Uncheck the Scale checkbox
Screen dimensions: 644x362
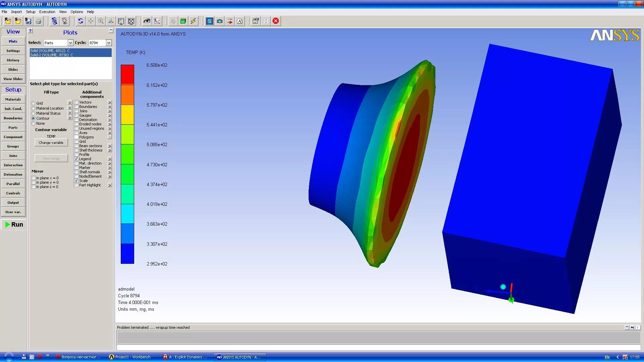76,181
